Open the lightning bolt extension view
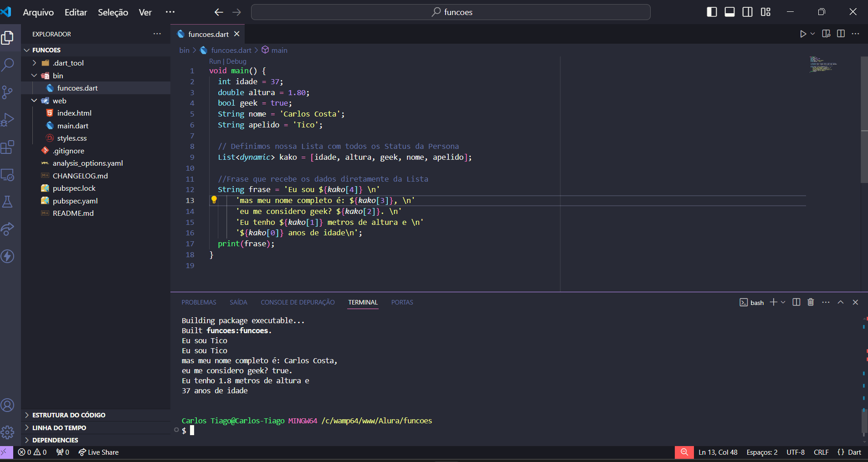This screenshot has width=868, height=462. click(8, 256)
